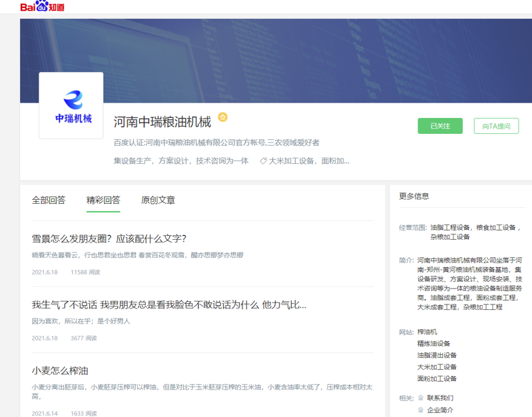532x417 pixels.
Task: Open the question 小麦怎么榨油
Action: [60, 370]
